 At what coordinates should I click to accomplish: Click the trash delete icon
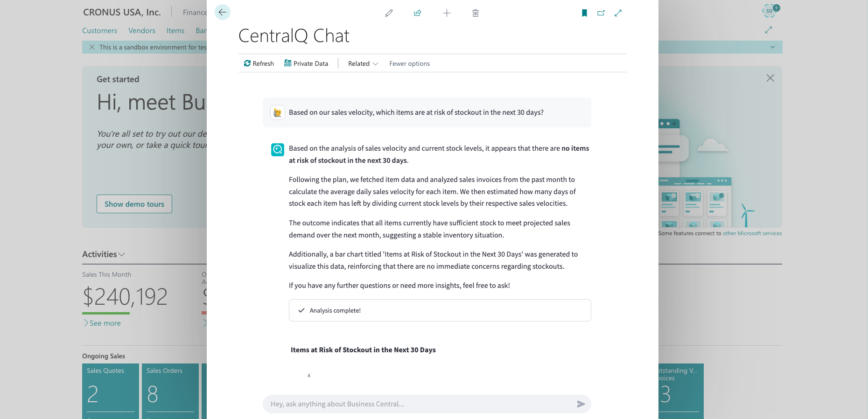[x=476, y=13]
